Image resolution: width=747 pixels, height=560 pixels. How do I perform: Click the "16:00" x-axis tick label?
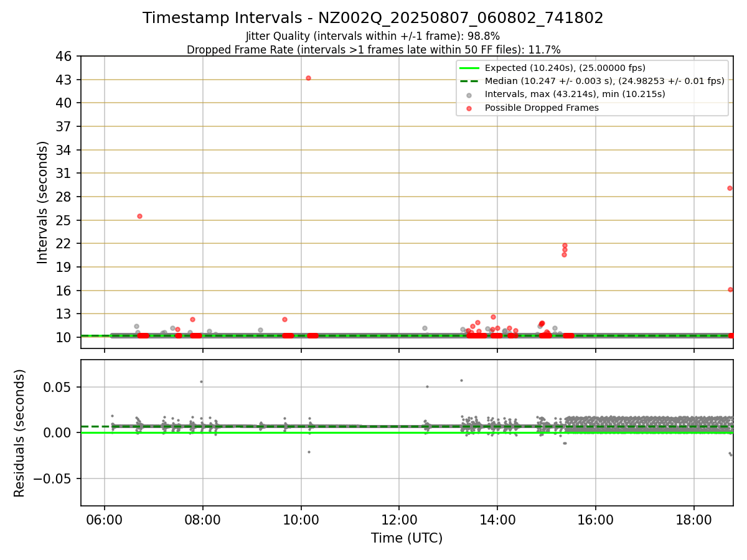(x=596, y=520)
